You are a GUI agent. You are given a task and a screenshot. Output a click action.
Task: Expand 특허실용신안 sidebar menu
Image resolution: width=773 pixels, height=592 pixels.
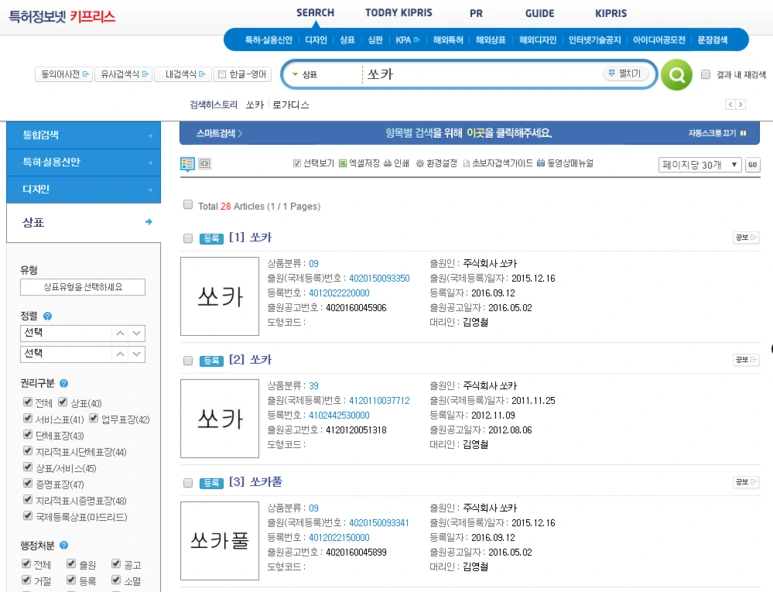pos(83,162)
